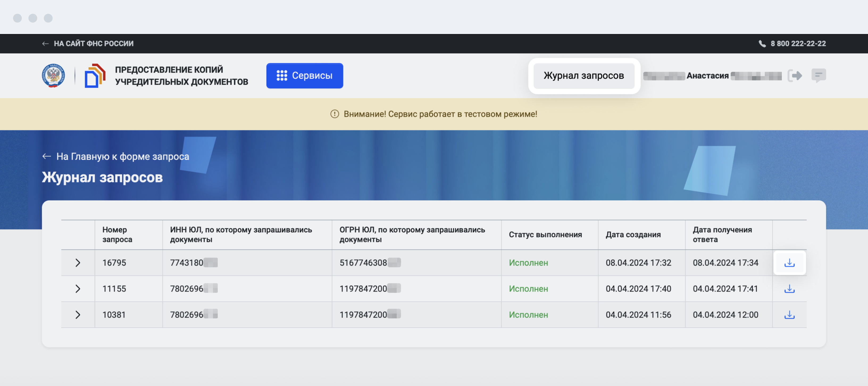Viewport: 868px width, 386px height.
Task: Open the feedback chat bubble icon
Action: click(819, 75)
